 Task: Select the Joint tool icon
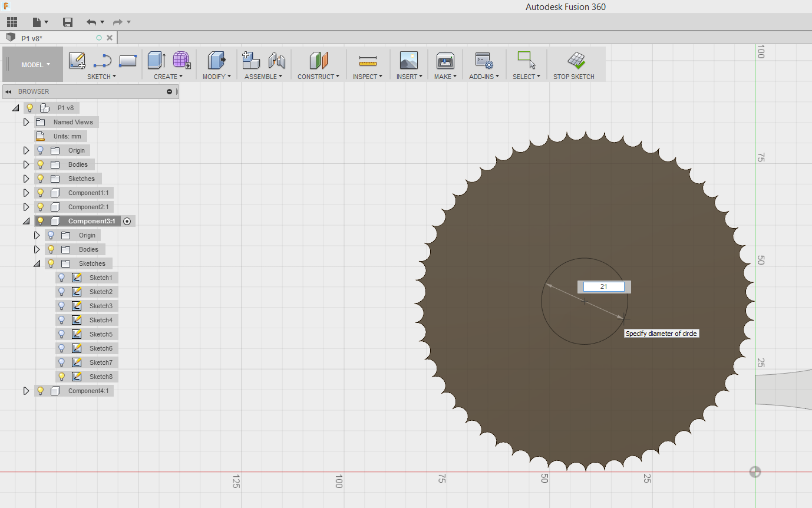click(277, 60)
